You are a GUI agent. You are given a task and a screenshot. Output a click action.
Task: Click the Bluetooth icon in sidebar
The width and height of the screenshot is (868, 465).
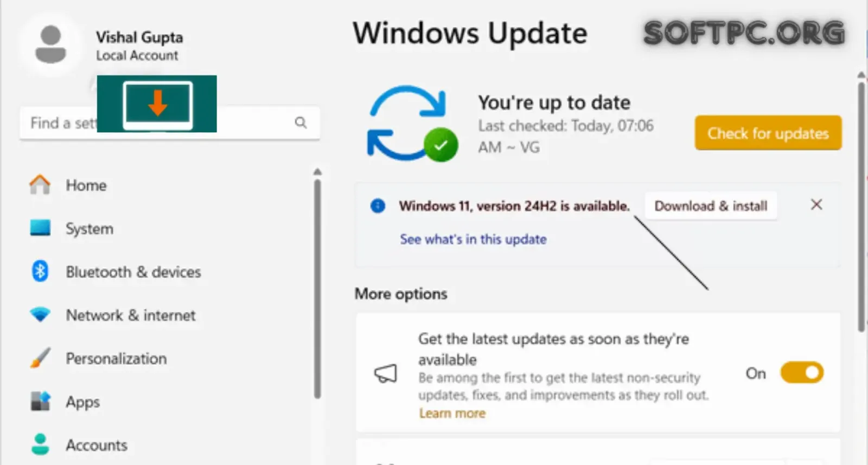(40, 272)
